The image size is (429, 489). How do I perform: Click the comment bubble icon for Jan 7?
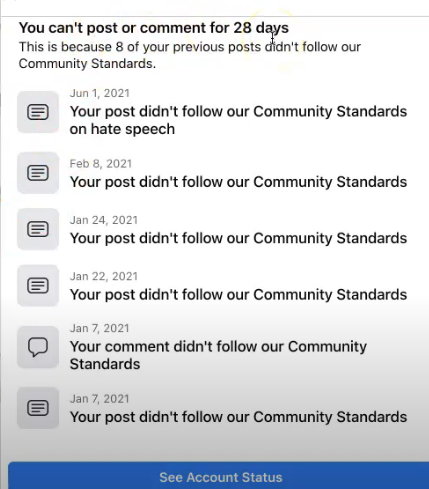click(x=38, y=347)
